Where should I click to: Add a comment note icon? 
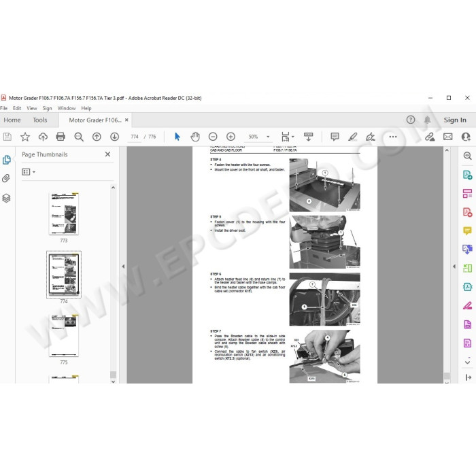(335, 137)
